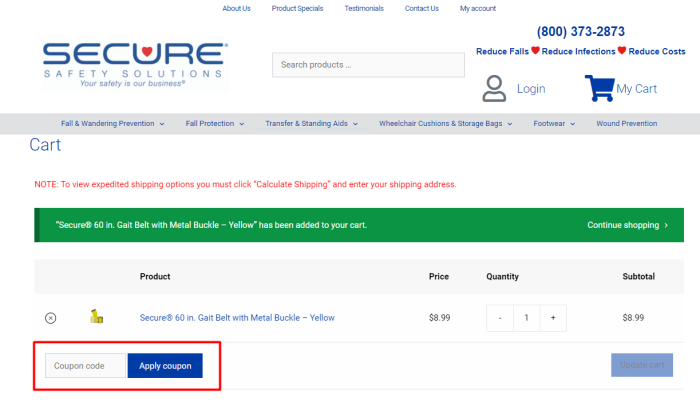
Task: Expand Wheelchair Cushions & Storage Bags chevron
Action: [510, 124]
